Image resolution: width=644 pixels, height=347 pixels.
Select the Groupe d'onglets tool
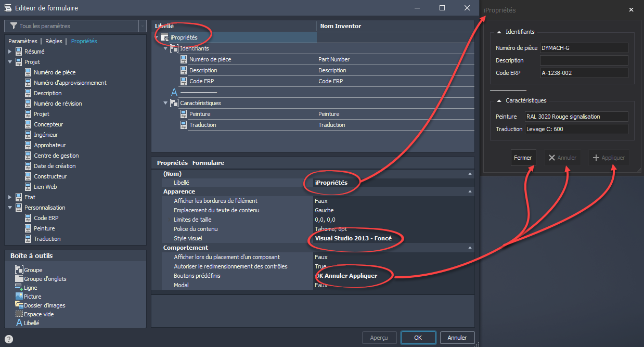(45, 279)
